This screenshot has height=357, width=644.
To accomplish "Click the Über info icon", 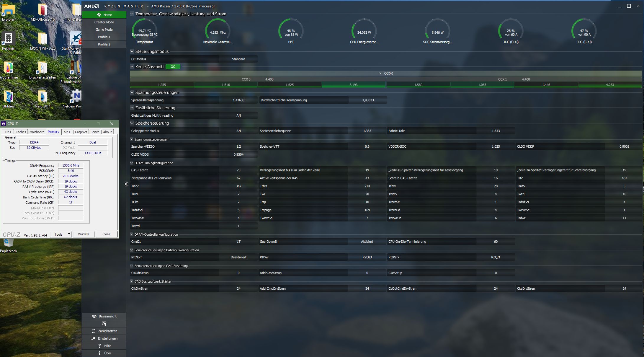I will click(x=99, y=353).
